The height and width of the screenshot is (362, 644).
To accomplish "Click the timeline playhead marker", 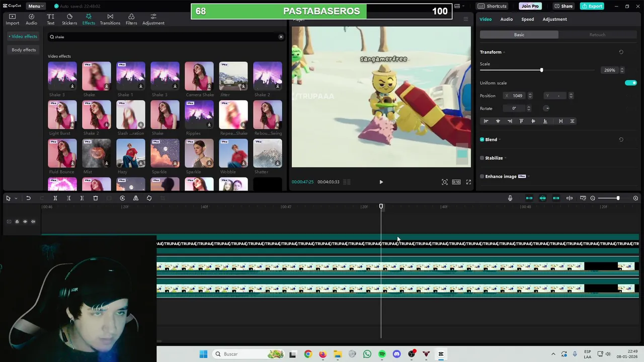I will [381, 207].
